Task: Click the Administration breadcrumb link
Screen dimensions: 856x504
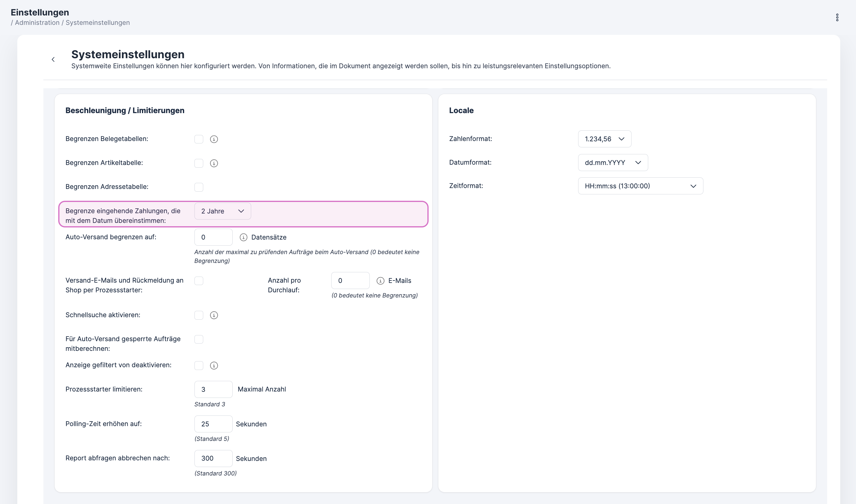Action: point(37,23)
